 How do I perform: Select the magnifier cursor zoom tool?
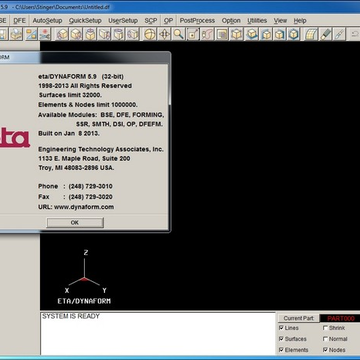(x=179, y=34)
